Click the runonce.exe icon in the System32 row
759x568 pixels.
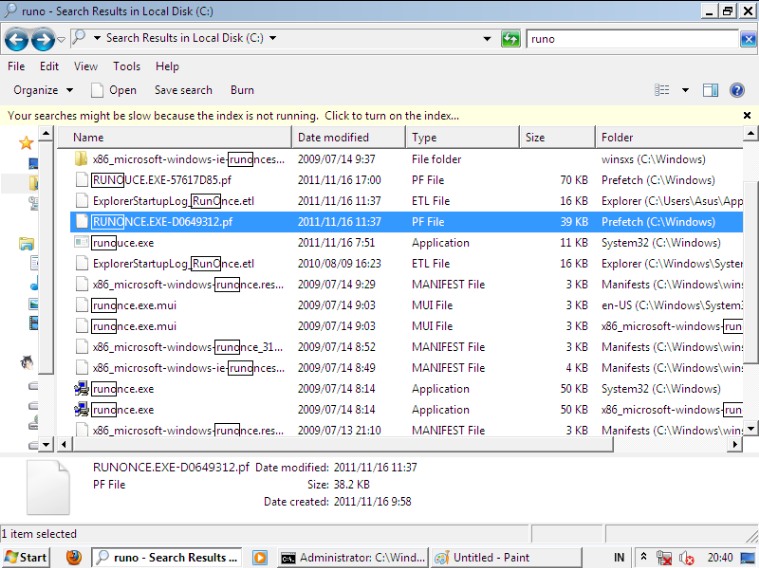click(81, 388)
